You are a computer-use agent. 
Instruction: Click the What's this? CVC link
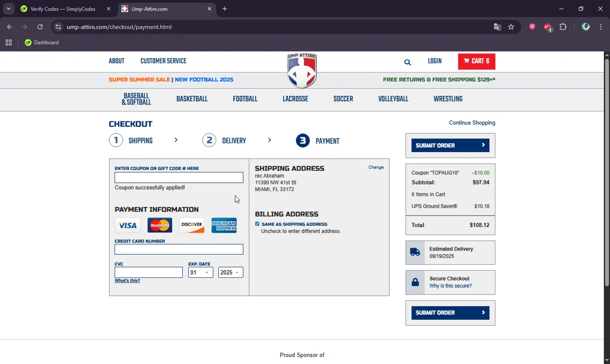[127, 281]
